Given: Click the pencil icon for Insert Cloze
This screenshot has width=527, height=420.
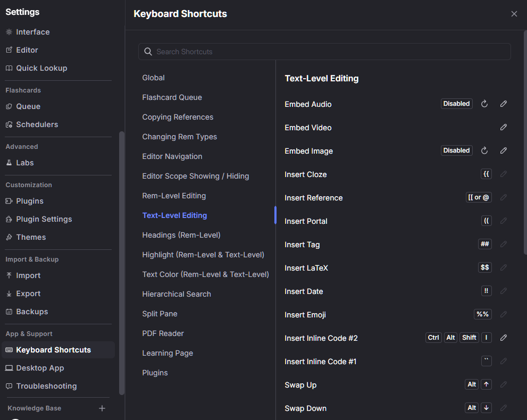Looking at the screenshot, I should point(503,174).
